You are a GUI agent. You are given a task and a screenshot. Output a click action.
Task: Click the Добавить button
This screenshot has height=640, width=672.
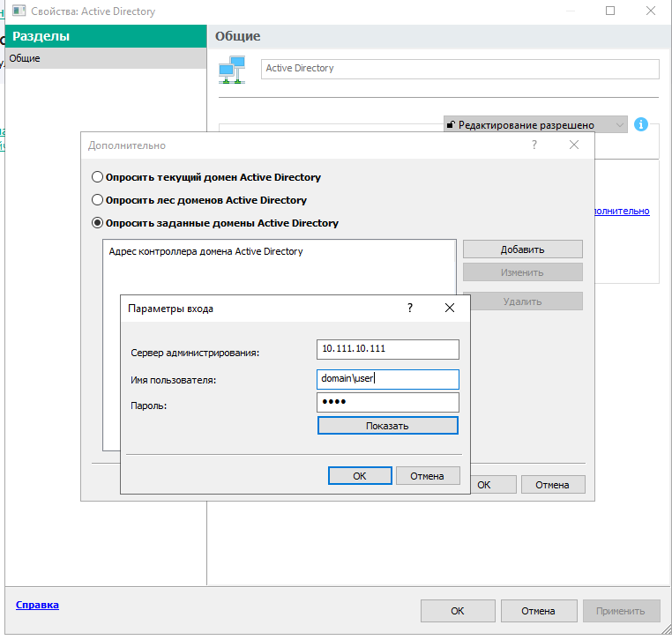pos(522,249)
